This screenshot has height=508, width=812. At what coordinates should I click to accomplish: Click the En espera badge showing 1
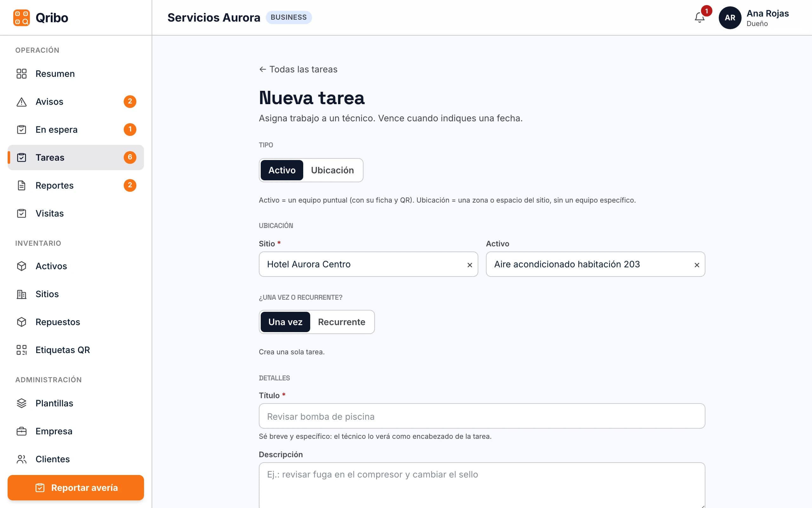(130, 129)
